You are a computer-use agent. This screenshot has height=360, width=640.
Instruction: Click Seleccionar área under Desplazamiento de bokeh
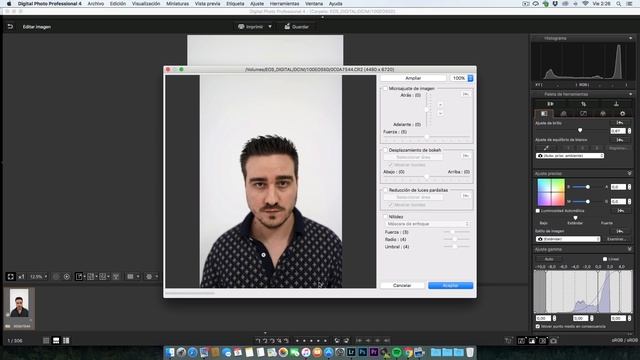pos(413,157)
